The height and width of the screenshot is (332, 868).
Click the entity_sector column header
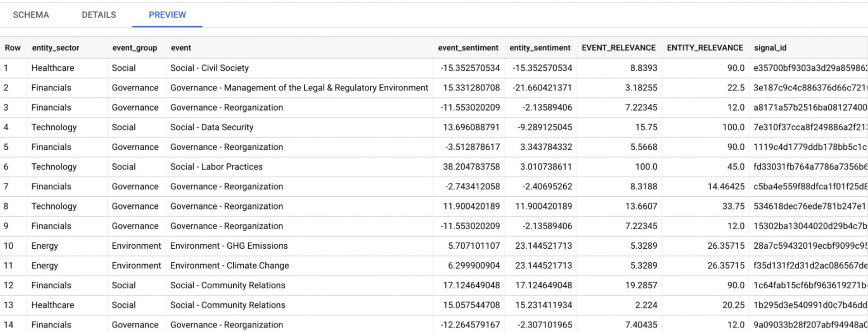point(55,48)
